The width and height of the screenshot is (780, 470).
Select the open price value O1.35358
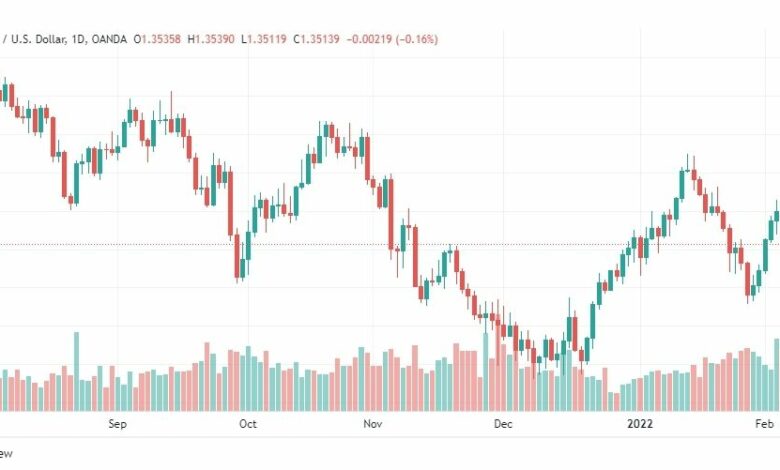157,39
